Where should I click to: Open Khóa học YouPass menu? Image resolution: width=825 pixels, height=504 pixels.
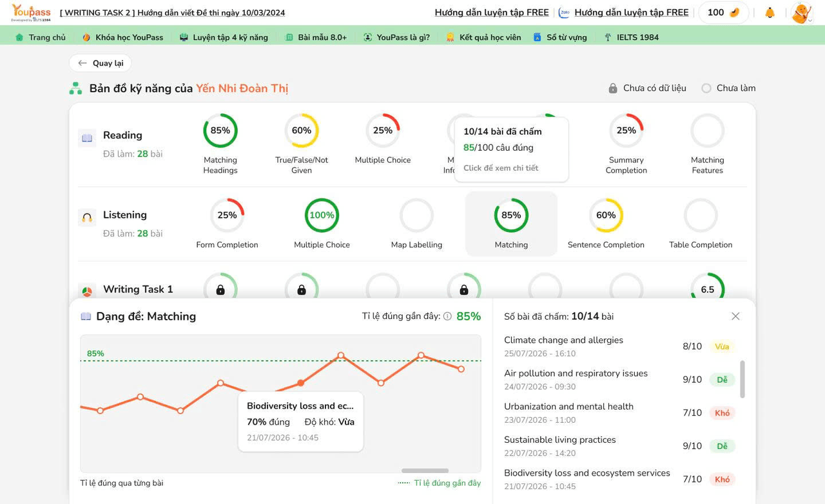coord(122,37)
